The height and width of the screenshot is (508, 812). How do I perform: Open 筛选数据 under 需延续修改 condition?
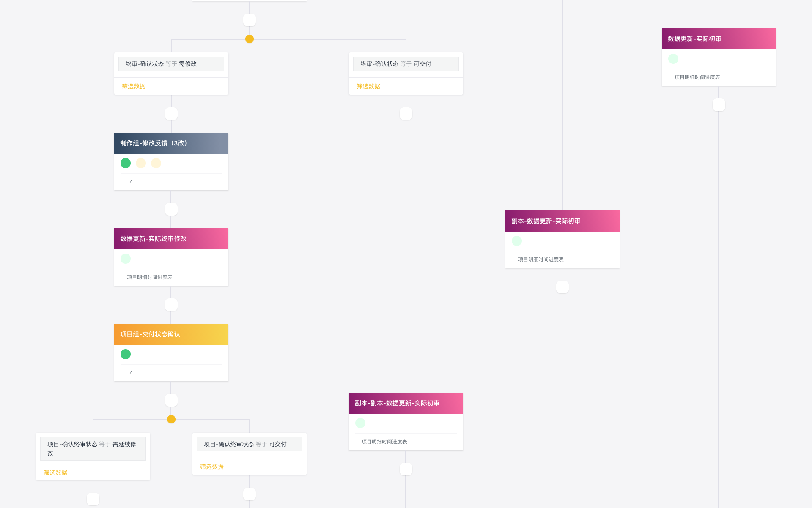55,472
